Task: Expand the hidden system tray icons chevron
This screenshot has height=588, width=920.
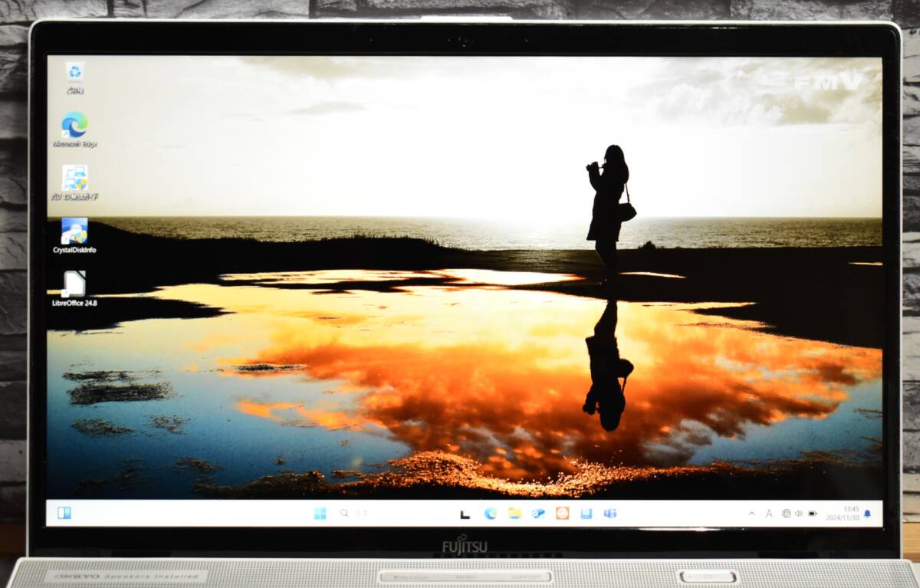Action: point(751,514)
